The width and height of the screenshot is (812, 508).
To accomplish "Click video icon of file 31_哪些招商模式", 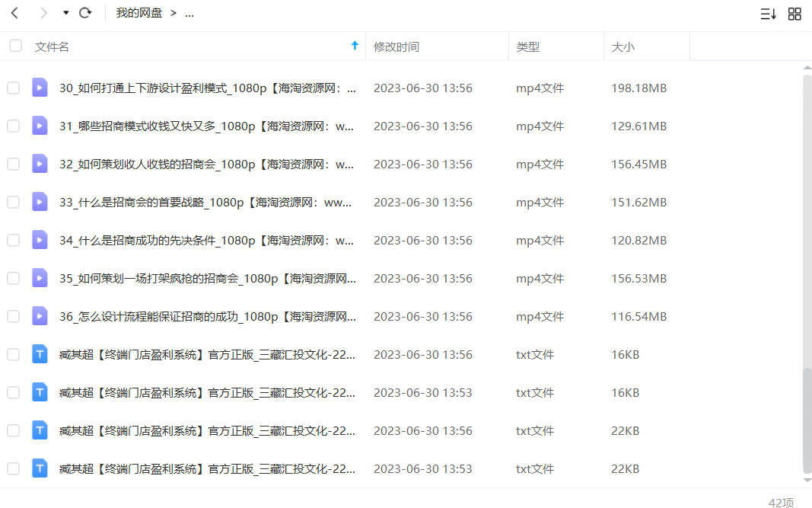I will click(x=40, y=126).
